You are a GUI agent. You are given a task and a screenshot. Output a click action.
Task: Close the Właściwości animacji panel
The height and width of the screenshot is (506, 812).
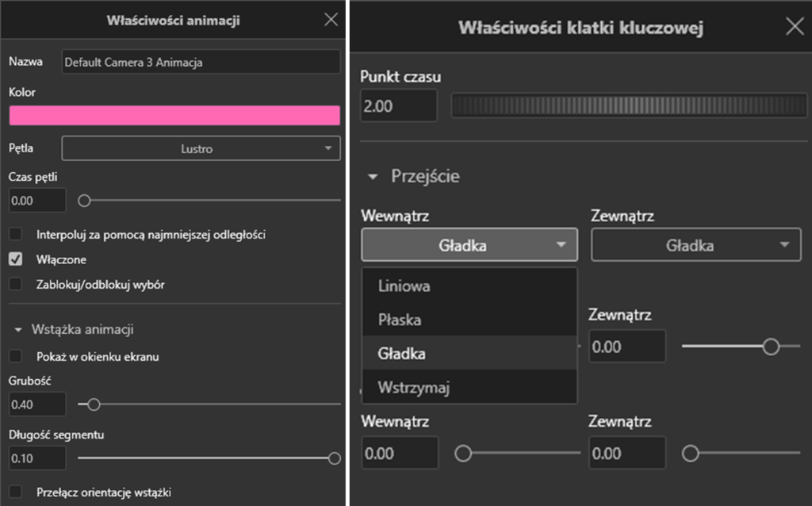(x=331, y=21)
